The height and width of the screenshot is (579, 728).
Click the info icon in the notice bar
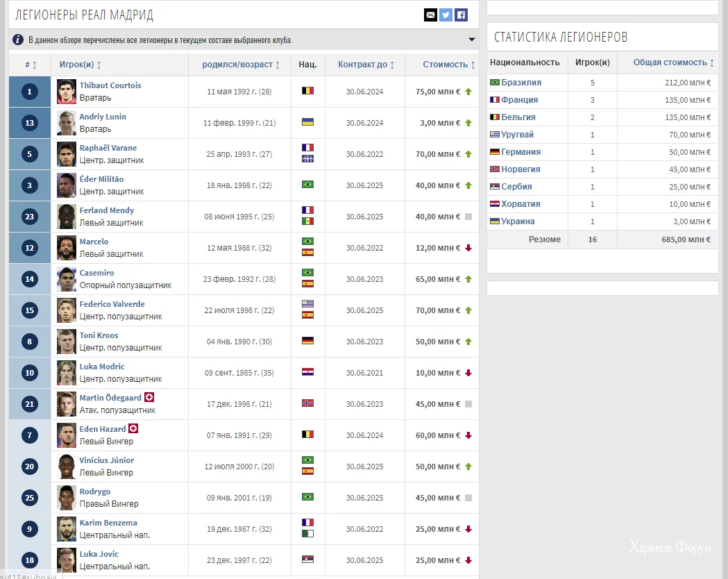tap(17, 40)
